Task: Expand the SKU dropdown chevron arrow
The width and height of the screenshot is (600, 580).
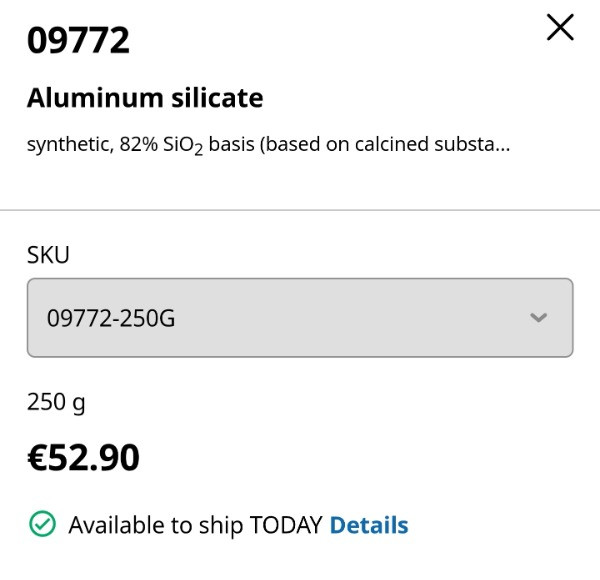Action: point(539,318)
